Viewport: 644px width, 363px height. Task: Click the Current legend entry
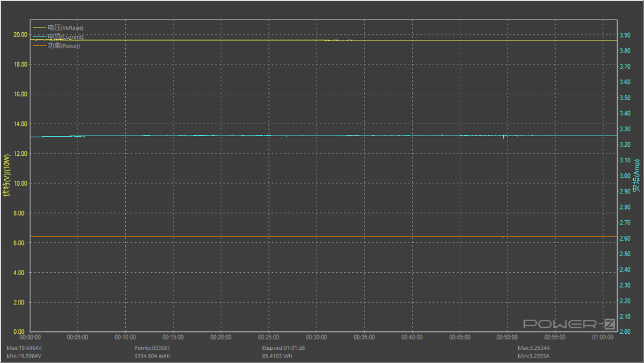point(58,36)
